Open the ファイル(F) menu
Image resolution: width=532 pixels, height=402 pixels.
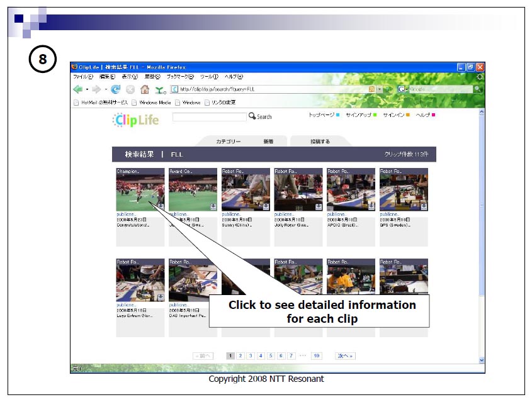point(83,77)
